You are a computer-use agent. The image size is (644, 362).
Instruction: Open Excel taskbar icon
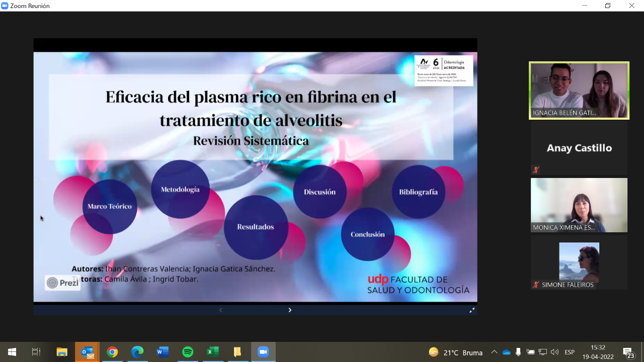213,352
